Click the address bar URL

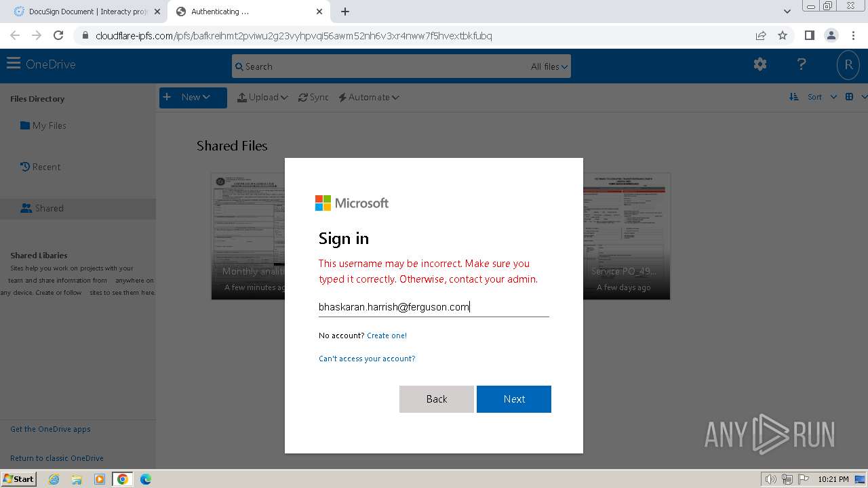click(294, 36)
